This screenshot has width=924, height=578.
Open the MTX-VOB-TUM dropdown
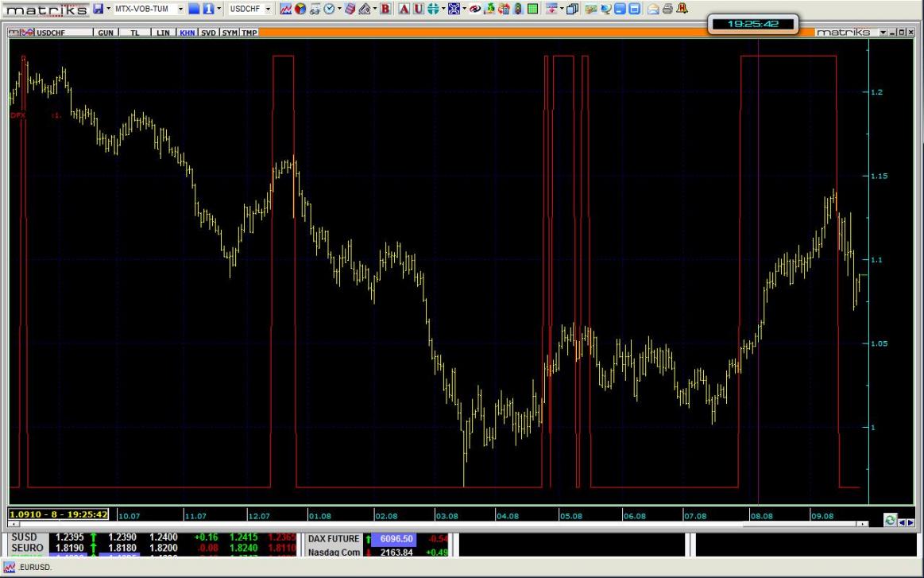(181, 9)
